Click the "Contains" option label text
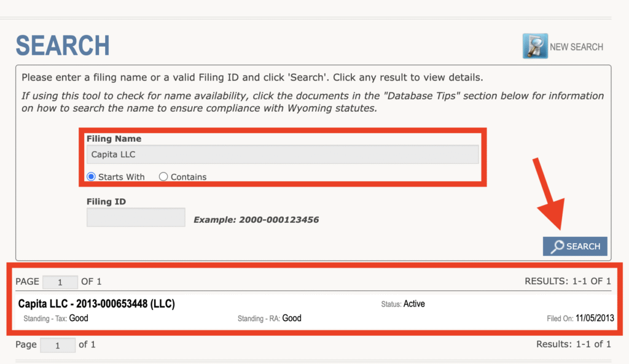This screenshot has height=364, width=629. 189,177
